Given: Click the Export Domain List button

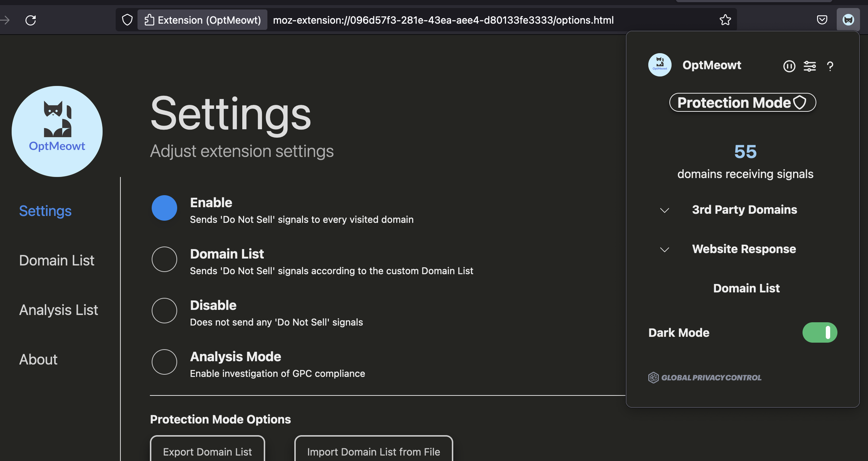Looking at the screenshot, I should (207, 452).
